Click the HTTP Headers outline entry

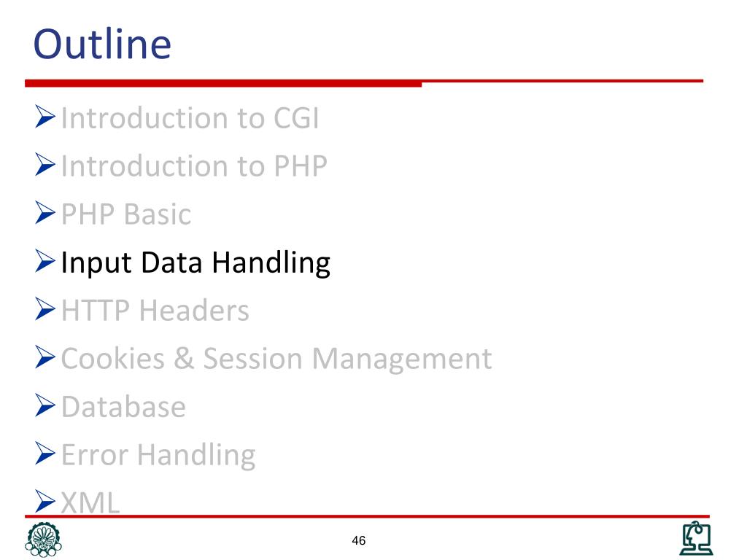[155, 310]
